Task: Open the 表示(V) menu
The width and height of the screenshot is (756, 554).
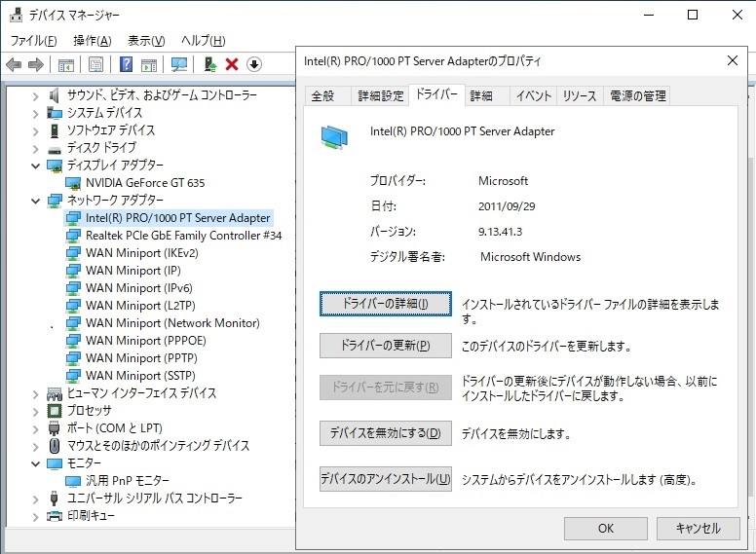Action: (x=146, y=41)
